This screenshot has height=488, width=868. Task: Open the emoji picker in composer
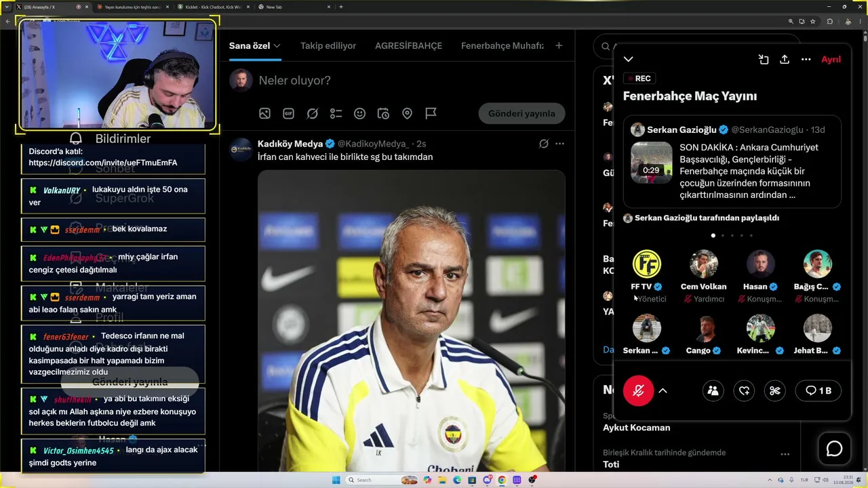(359, 114)
